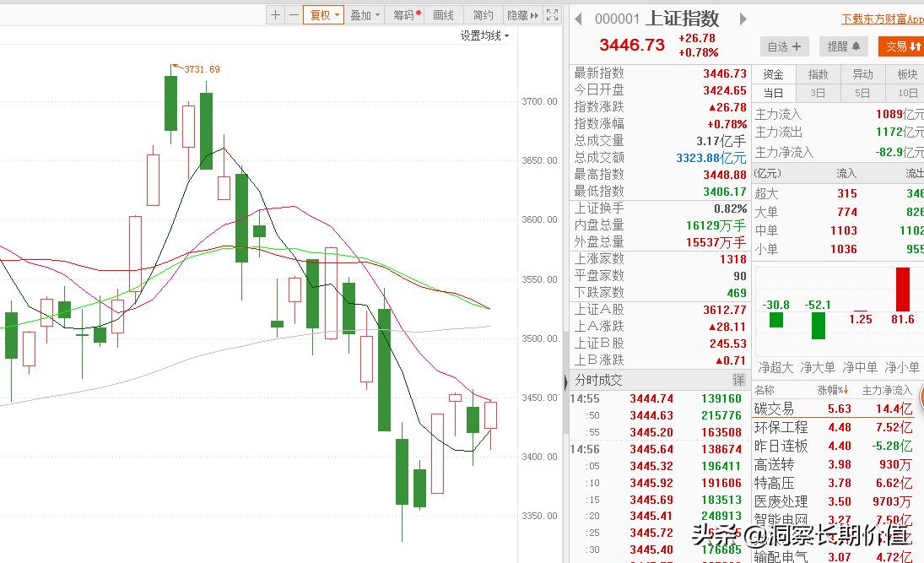Open 详 details for 分时成交
924x563 pixels.
tap(738, 380)
